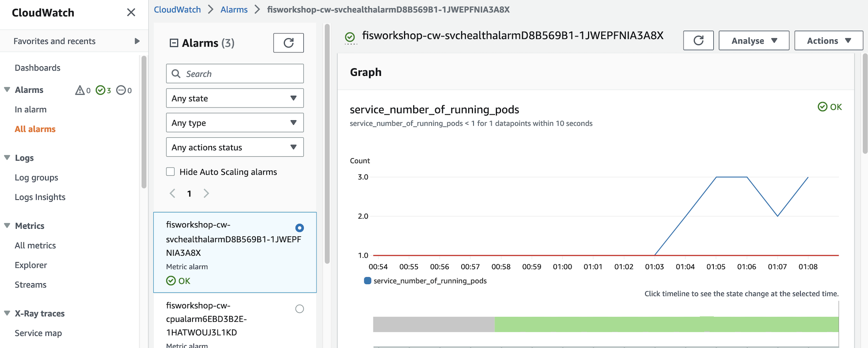Viewport: 868px width, 348px height.
Task: Click the Alarms breadcrumb link
Action: click(x=234, y=9)
